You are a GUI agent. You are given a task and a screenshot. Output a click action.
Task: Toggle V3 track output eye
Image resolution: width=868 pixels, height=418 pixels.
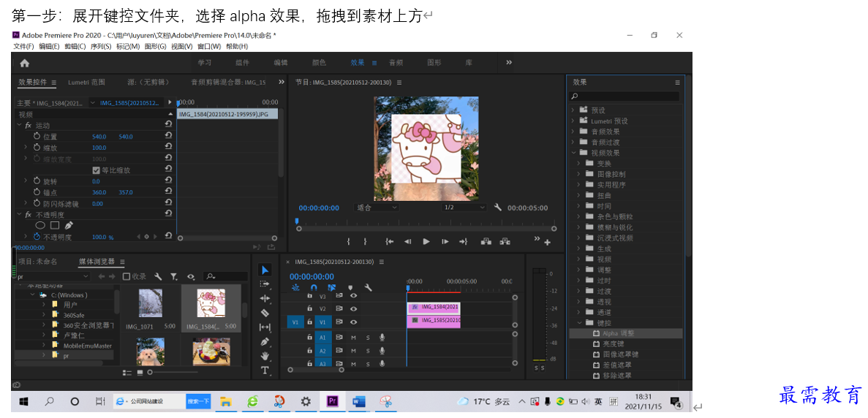[354, 297]
